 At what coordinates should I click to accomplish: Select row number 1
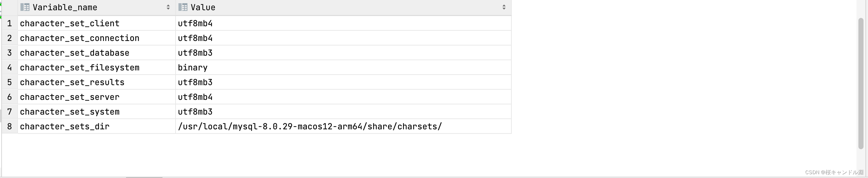coord(10,23)
